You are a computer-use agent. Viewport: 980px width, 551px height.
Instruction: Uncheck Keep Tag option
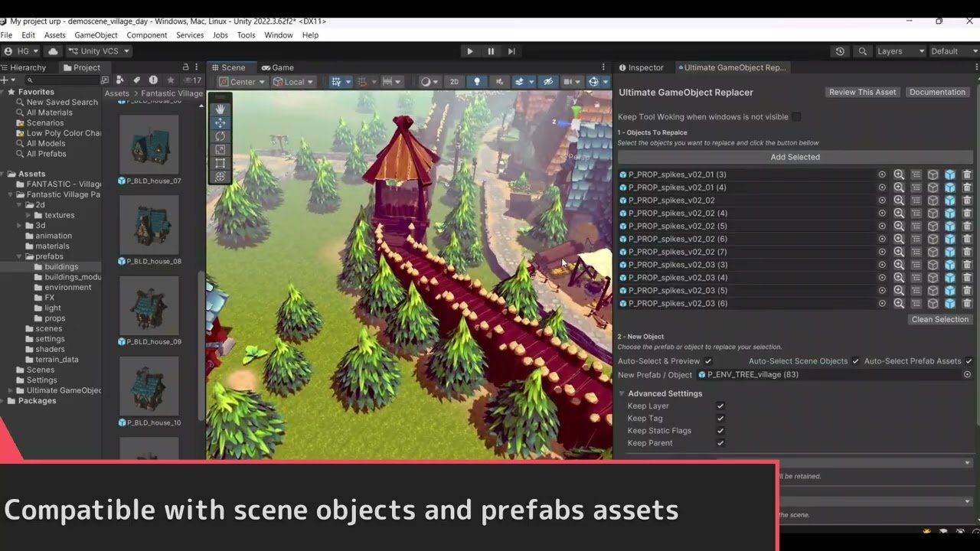coord(720,419)
